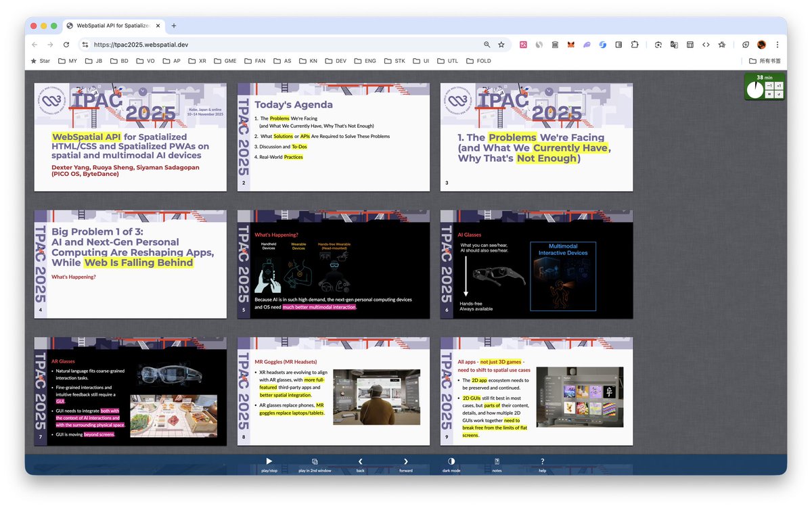812x508 pixels.
Task: Open a new browser tab
Action: point(174,26)
